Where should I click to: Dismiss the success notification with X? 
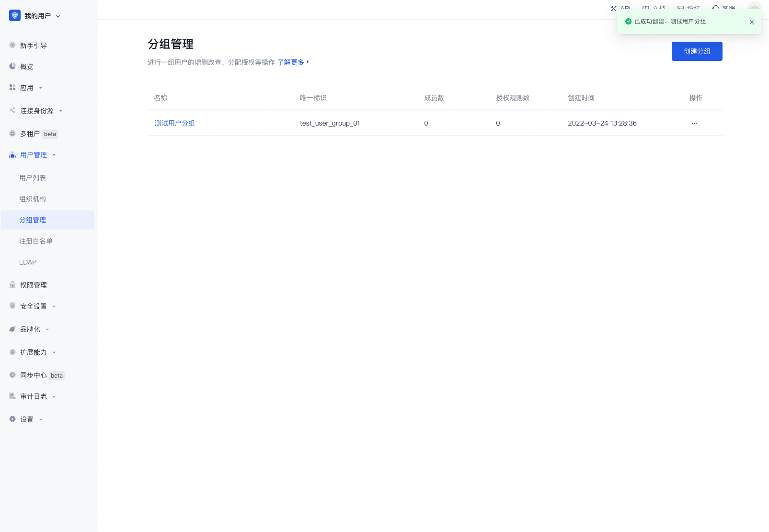pyautogui.click(x=751, y=22)
